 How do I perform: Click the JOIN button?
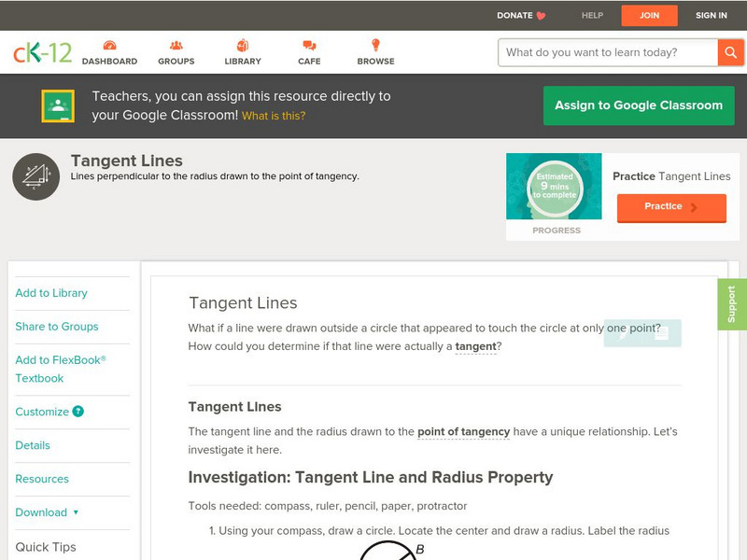(649, 16)
